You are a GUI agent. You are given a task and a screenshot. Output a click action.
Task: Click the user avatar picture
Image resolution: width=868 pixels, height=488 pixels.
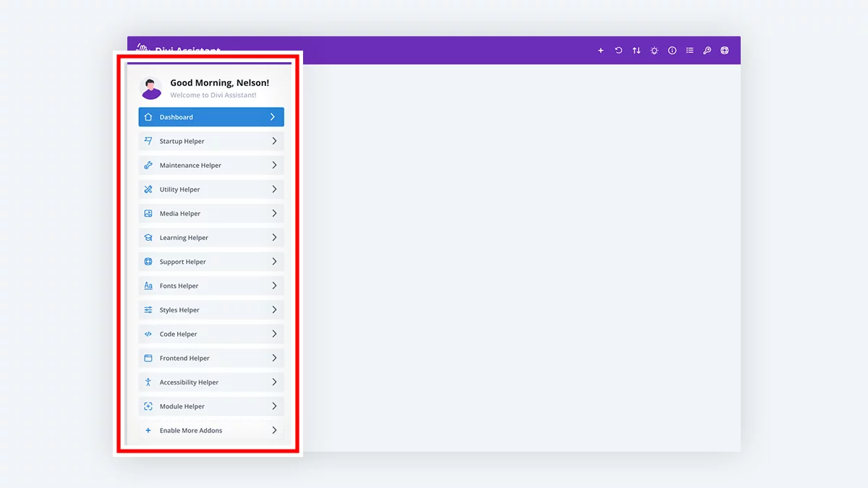[151, 88]
